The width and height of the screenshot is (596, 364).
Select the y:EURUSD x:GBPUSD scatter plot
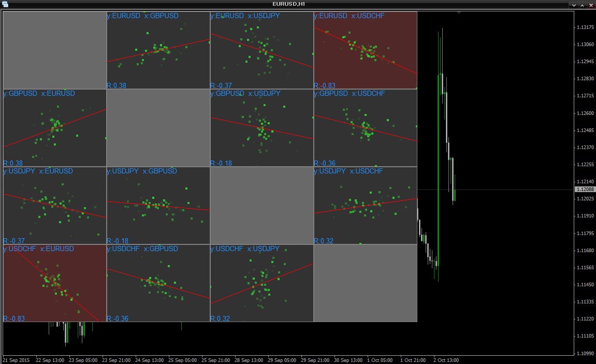[x=158, y=50]
